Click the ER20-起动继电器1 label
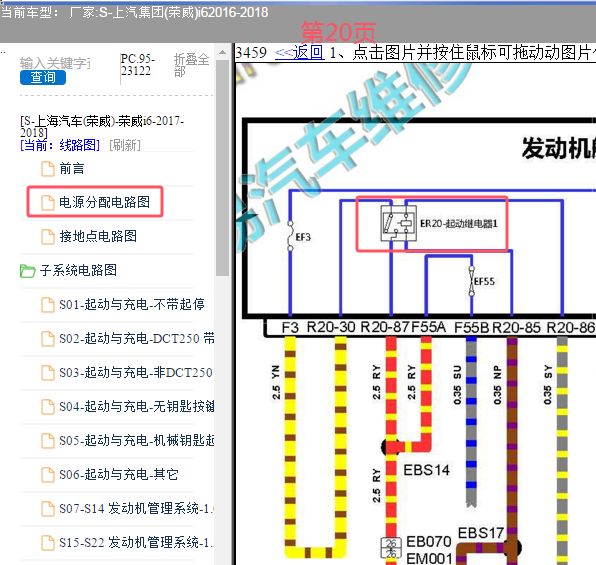 pos(459,224)
